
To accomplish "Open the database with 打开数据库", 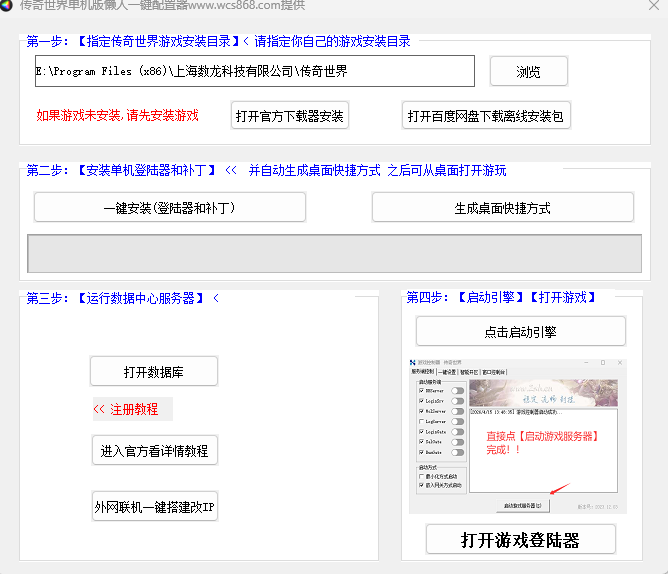I will click(x=154, y=372).
